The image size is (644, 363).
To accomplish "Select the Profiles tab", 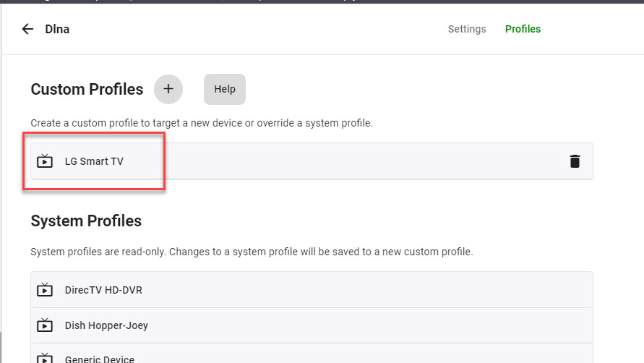I will [x=523, y=29].
